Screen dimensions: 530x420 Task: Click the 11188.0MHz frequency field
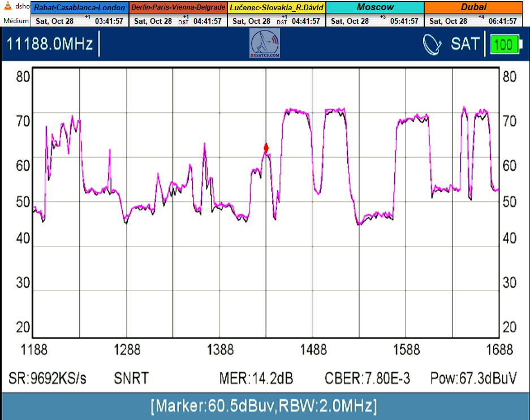[50, 44]
